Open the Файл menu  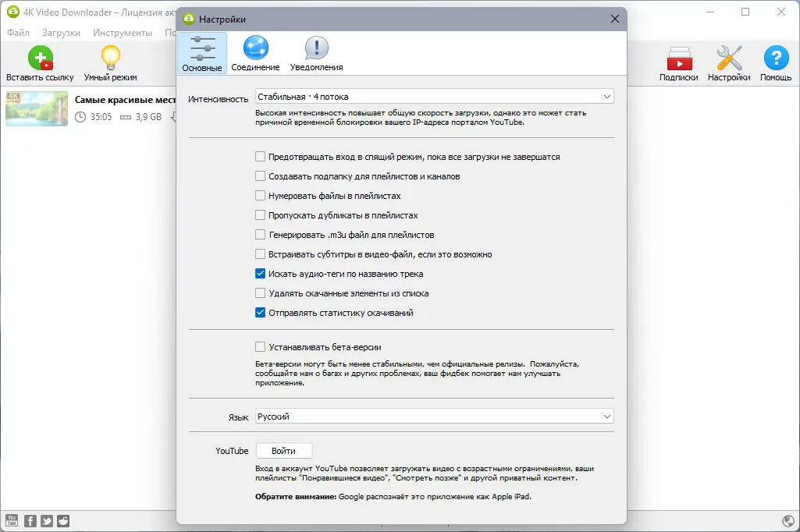(19, 33)
